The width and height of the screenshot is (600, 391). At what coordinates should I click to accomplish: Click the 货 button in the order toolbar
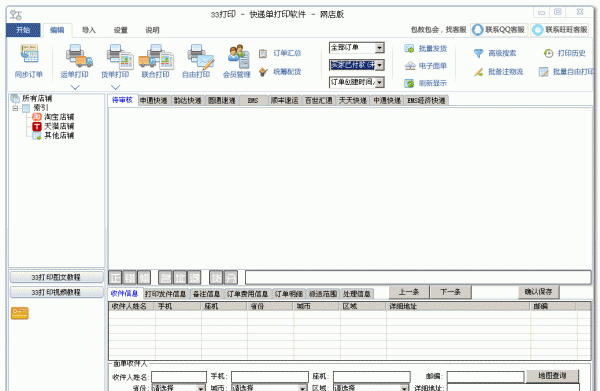point(216,277)
